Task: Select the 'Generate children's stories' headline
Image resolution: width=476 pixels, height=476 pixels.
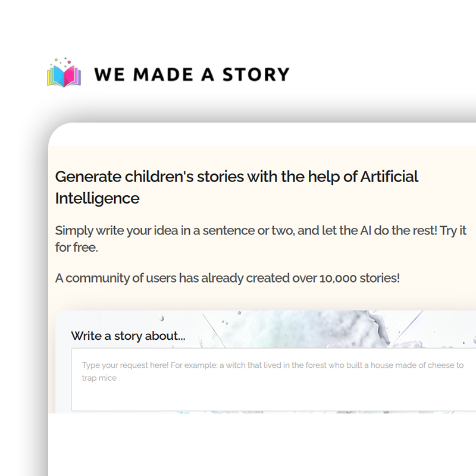Action: 236,177
